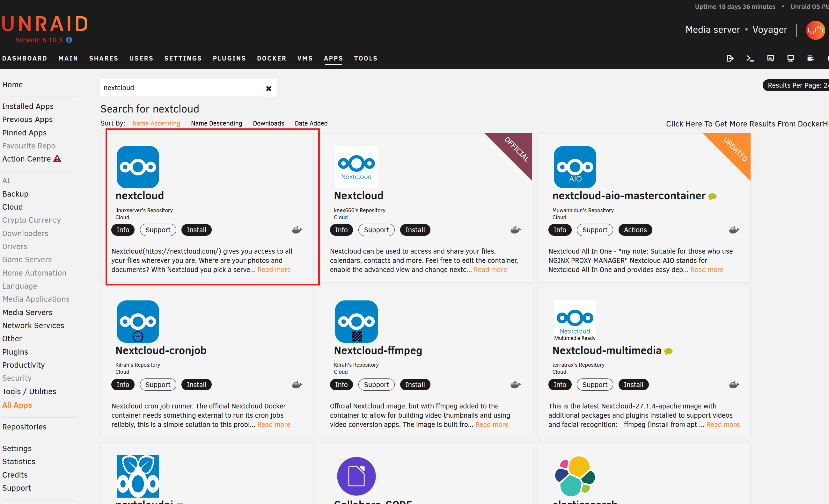
Task: Click Support on knex666's Nextcloud card
Action: (x=376, y=230)
